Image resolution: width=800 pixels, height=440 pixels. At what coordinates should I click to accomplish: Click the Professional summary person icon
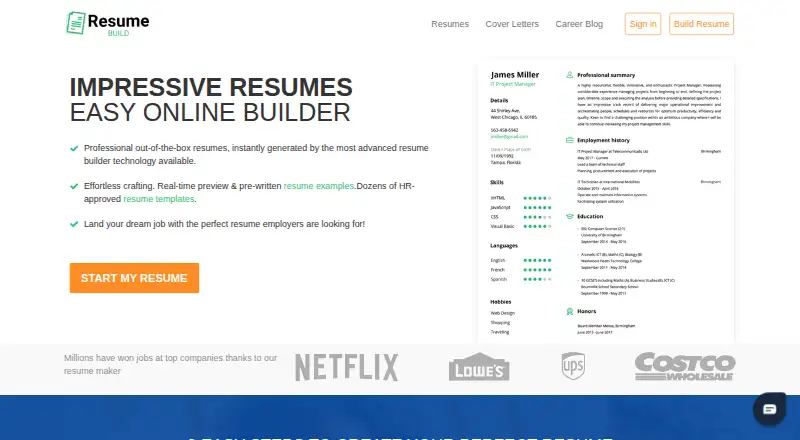point(569,75)
